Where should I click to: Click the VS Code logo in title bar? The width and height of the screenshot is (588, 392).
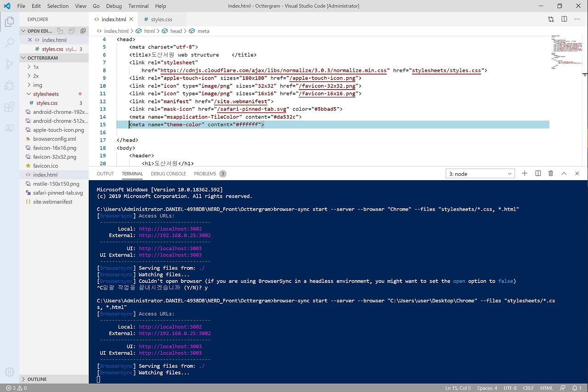coord(7,6)
